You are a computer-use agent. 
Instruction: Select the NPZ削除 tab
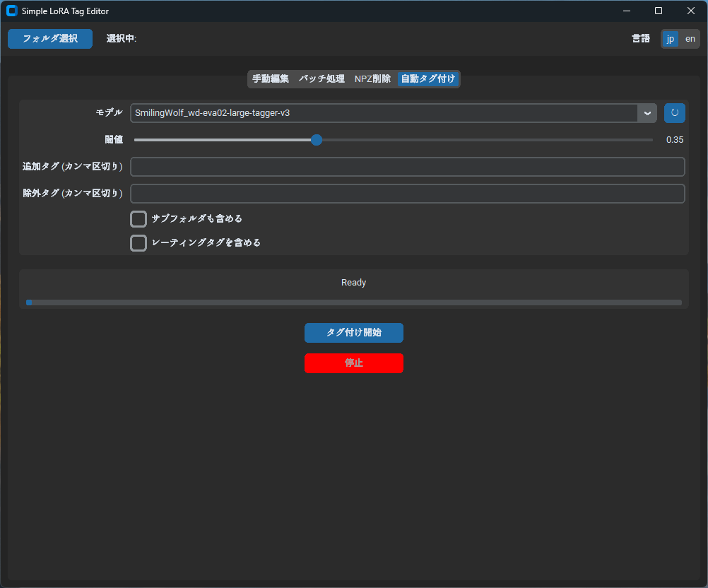(372, 79)
